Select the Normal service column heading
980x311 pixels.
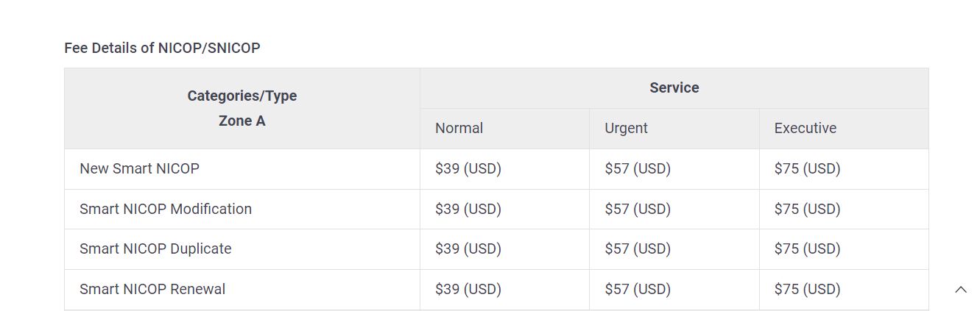click(x=459, y=128)
